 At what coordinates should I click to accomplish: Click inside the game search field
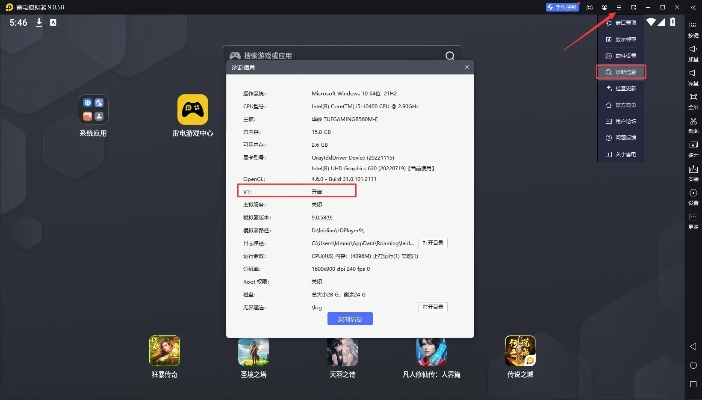click(342, 56)
